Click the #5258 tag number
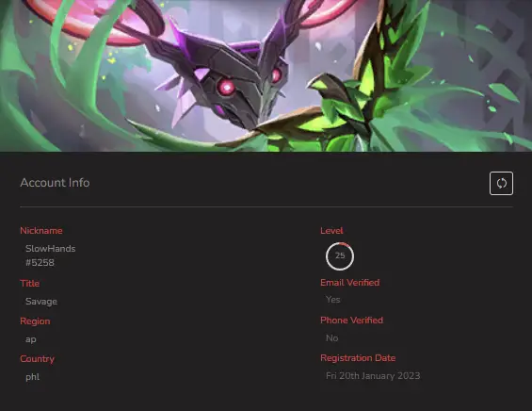This screenshot has height=411, width=532. (40, 263)
